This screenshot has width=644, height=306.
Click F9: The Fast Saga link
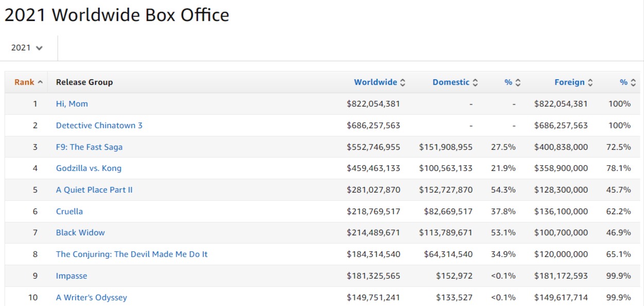89,147
